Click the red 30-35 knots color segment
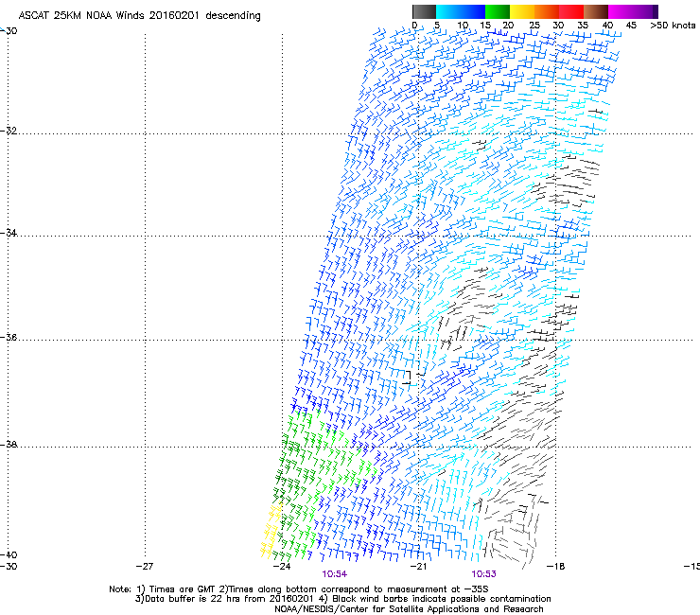Screen dimensions: 700x615 [x=571, y=11]
